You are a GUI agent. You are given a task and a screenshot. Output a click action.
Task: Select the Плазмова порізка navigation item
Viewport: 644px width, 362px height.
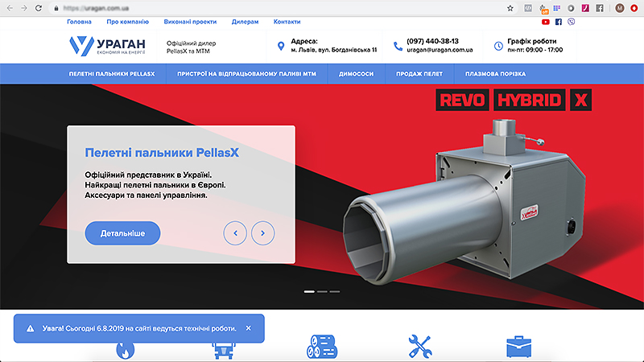495,74
